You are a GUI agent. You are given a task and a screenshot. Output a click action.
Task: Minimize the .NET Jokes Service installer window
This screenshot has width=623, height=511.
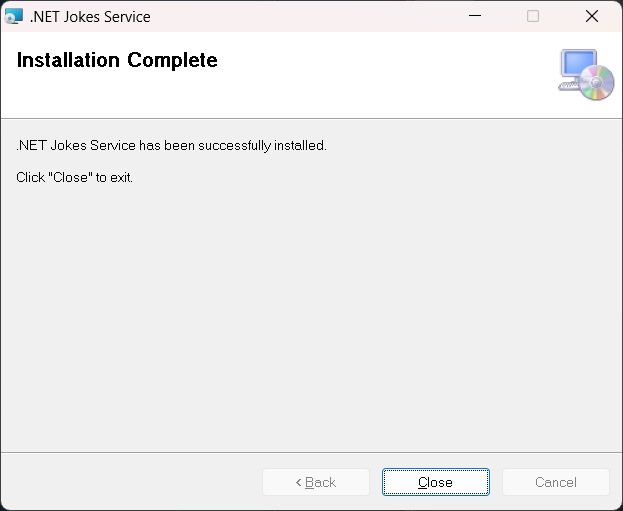[475, 16]
